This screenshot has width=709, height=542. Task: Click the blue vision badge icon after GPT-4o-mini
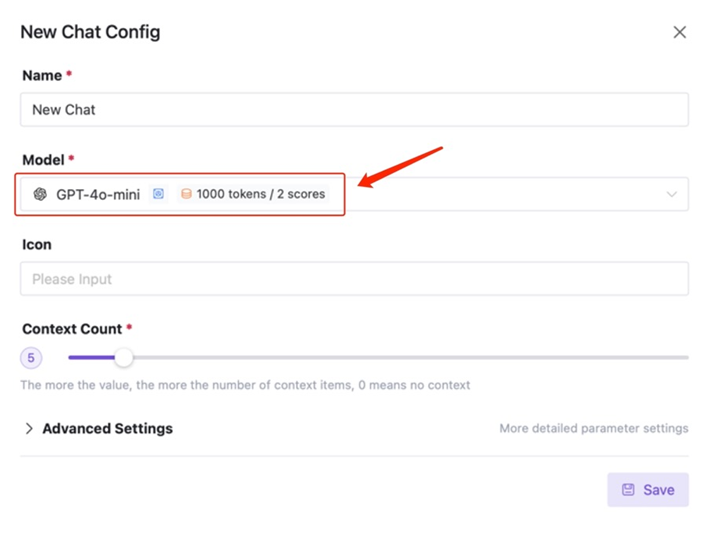[x=158, y=194]
